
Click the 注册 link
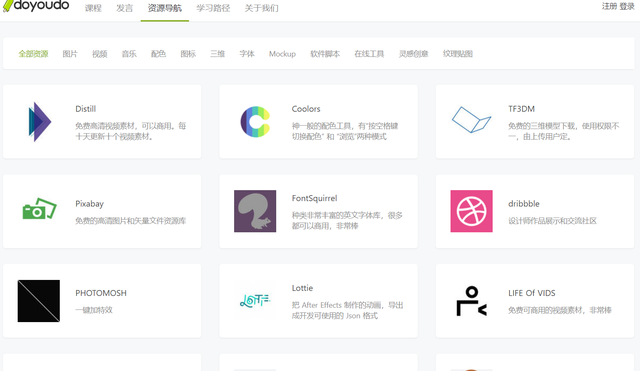click(x=609, y=6)
